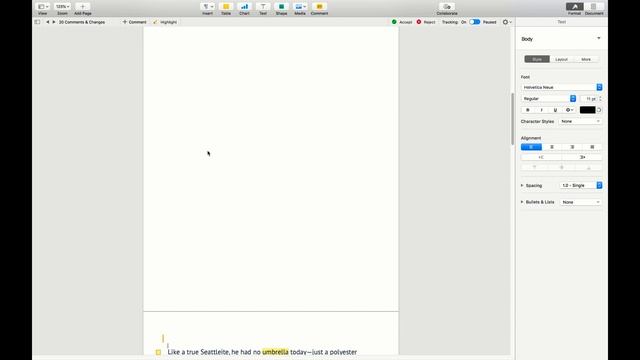The image size is (640, 360).
Task: Show the Document inspector
Action: tap(594, 7)
